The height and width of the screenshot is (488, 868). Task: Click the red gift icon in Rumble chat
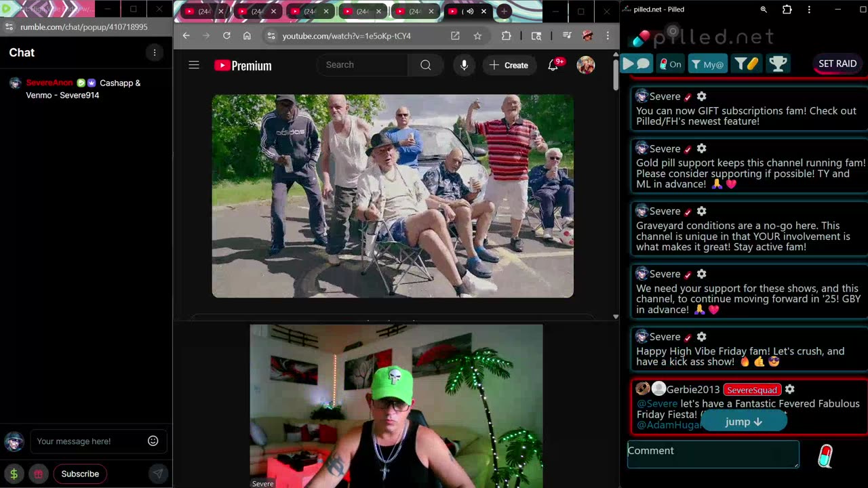pyautogui.click(x=39, y=474)
